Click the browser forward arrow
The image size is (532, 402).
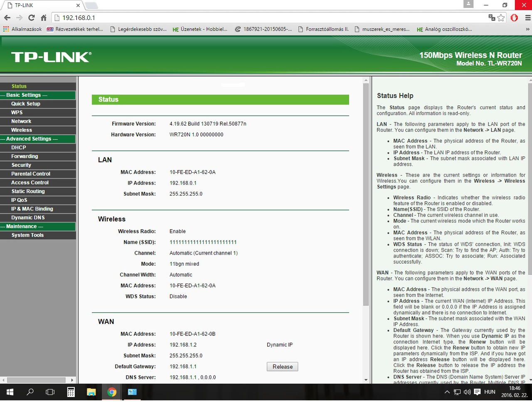pos(19,17)
